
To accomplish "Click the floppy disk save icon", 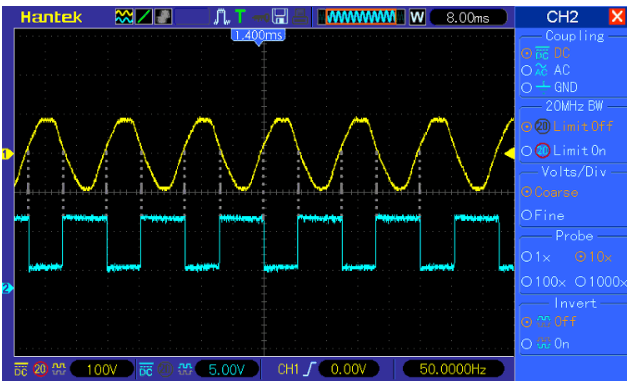I will 280,17.
